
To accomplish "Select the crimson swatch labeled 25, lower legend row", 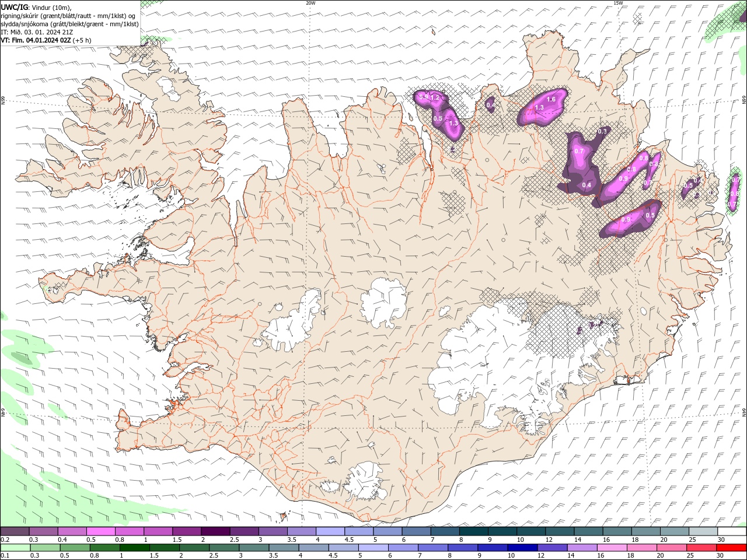I will 702,548.
